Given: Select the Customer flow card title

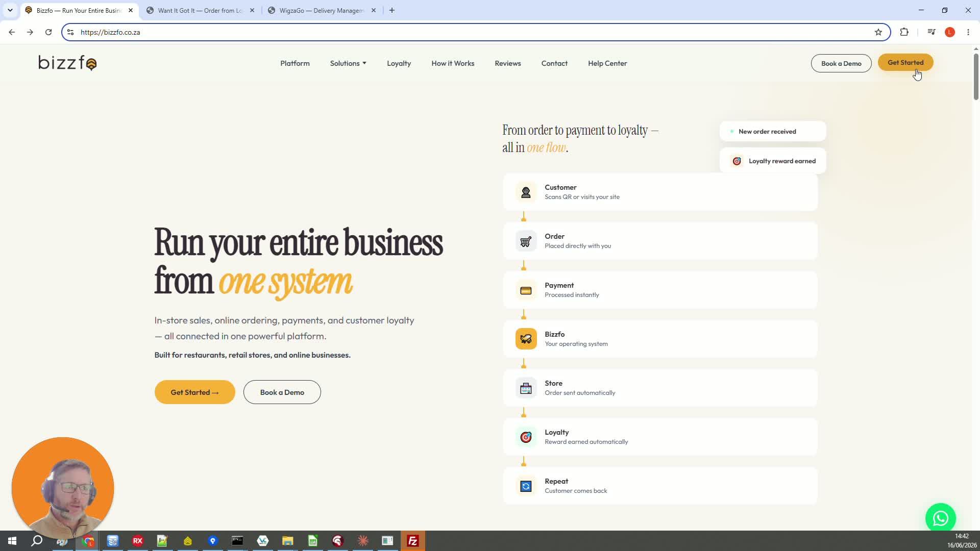Looking at the screenshot, I should (560, 187).
